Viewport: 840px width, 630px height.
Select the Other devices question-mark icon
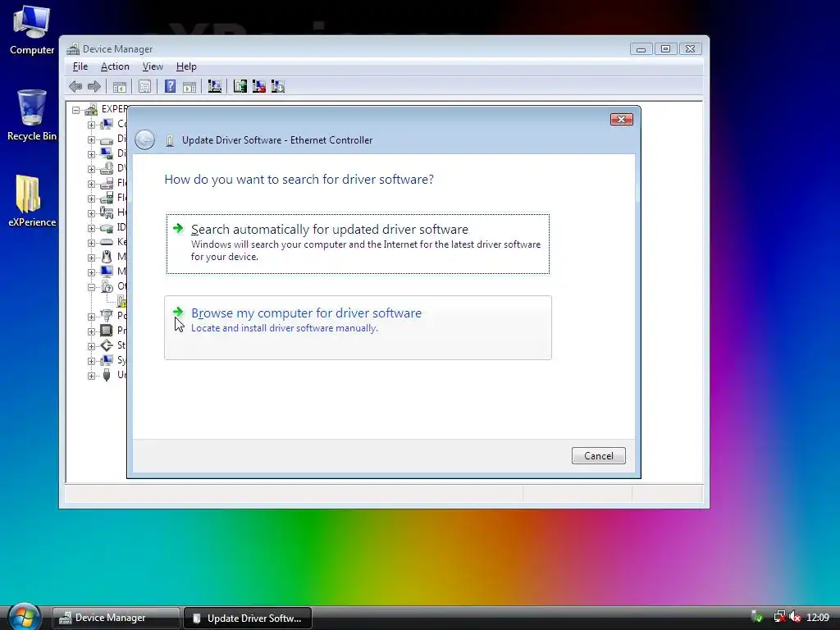pyautogui.click(x=107, y=286)
